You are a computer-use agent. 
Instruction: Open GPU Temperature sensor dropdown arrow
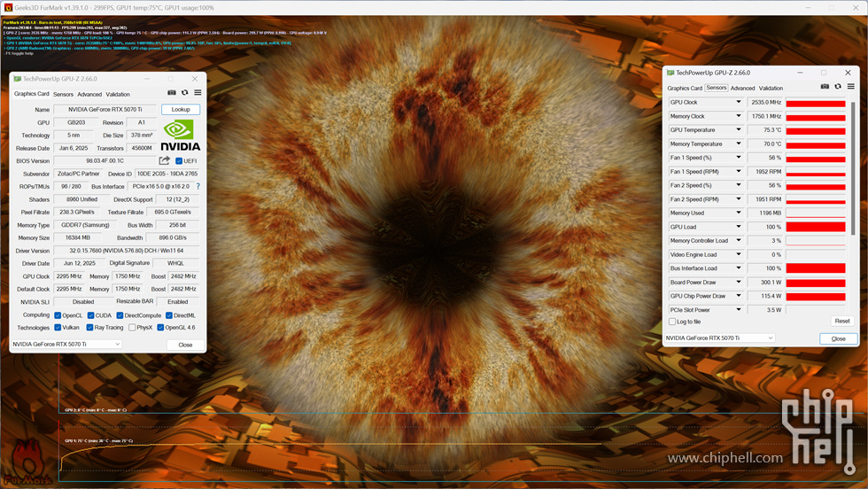pos(738,129)
